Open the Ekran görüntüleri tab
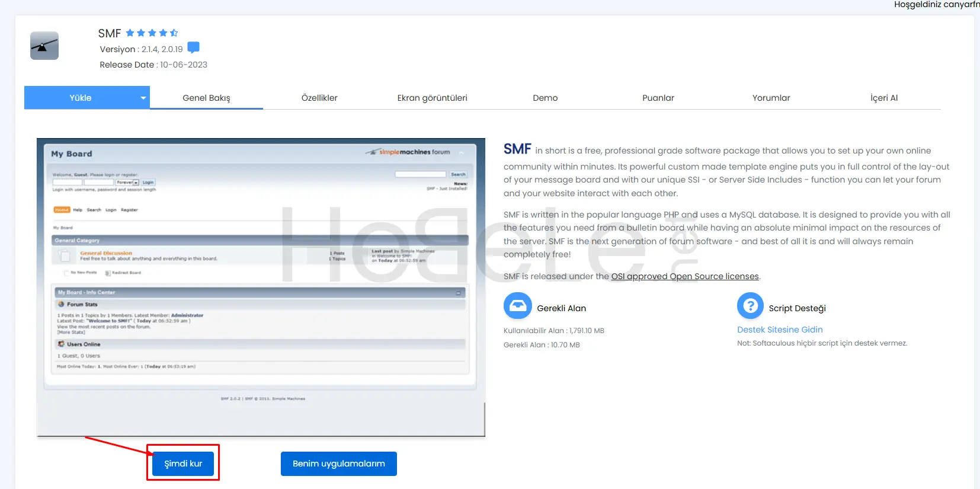This screenshot has width=980, height=489. pos(433,98)
